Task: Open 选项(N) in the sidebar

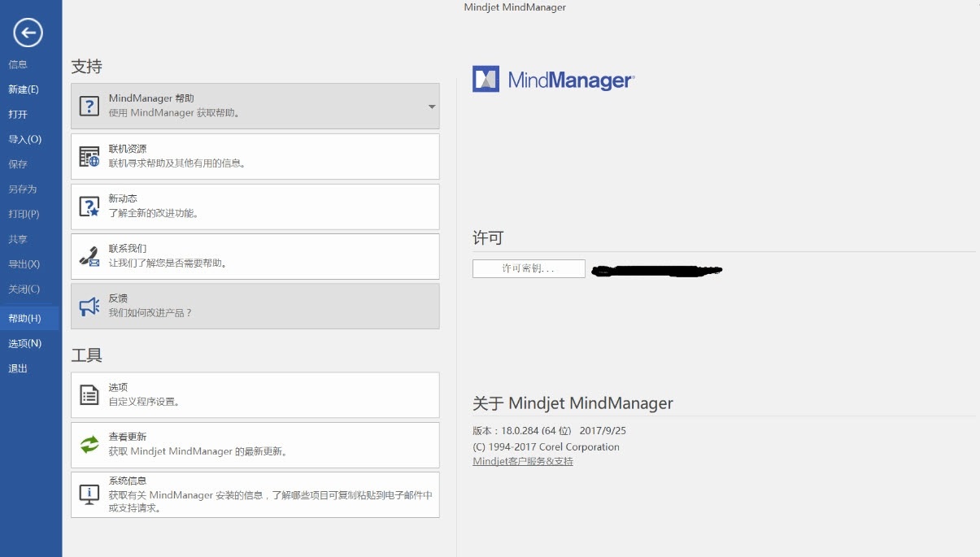Action: 24,344
